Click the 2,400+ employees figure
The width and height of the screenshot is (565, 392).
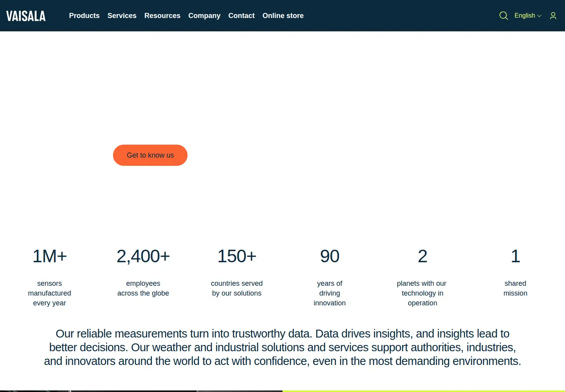(143, 256)
